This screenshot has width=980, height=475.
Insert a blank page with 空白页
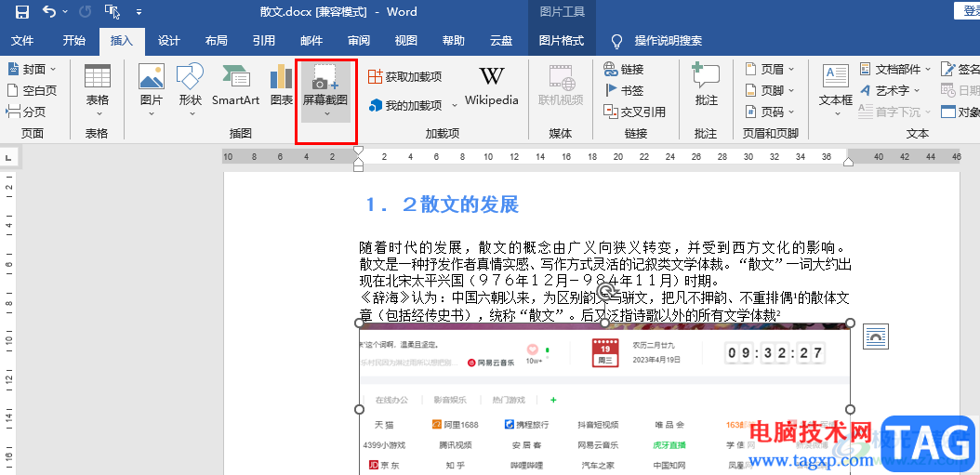[x=32, y=90]
